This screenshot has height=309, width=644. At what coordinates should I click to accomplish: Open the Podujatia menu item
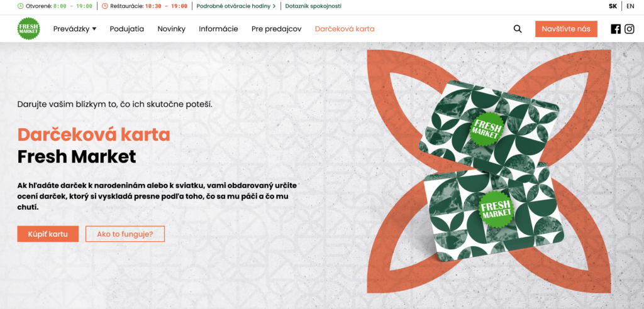tap(127, 29)
